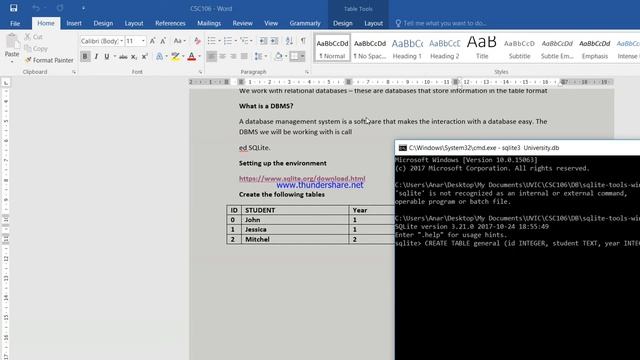The height and width of the screenshot is (360, 640).
Task: Apply red font color
Action: point(191,56)
